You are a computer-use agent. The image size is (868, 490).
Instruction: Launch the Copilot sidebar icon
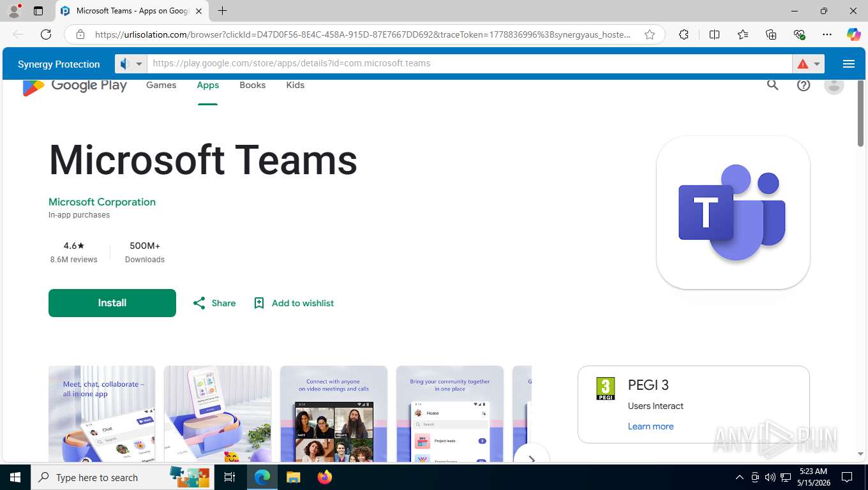point(853,34)
